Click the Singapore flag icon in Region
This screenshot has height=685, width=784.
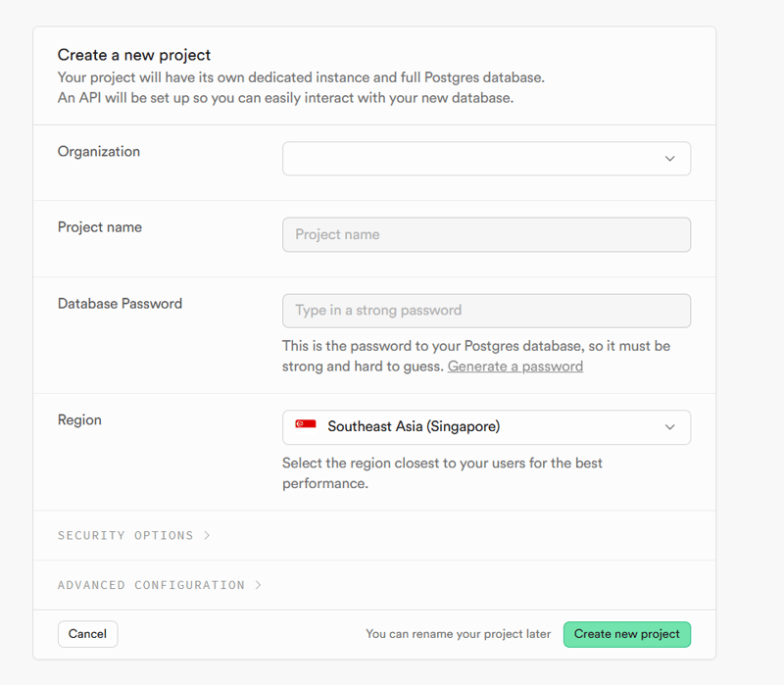[x=306, y=426]
